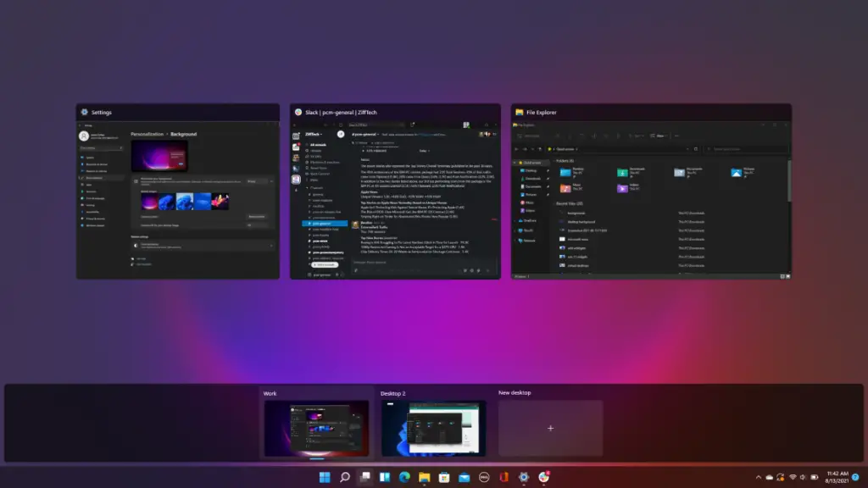Click the Browse photos button in Settings
This screenshot has height=488, width=868.
point(259,216)
